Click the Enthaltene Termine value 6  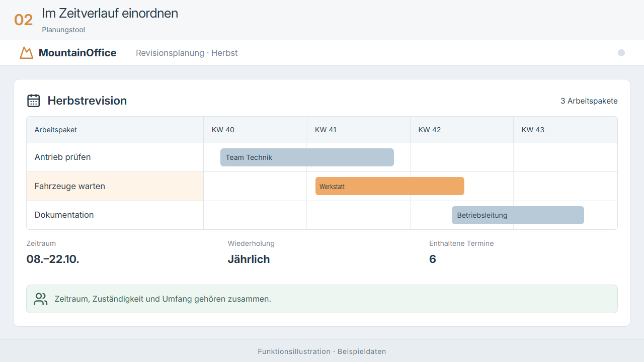tap(433, 259)
